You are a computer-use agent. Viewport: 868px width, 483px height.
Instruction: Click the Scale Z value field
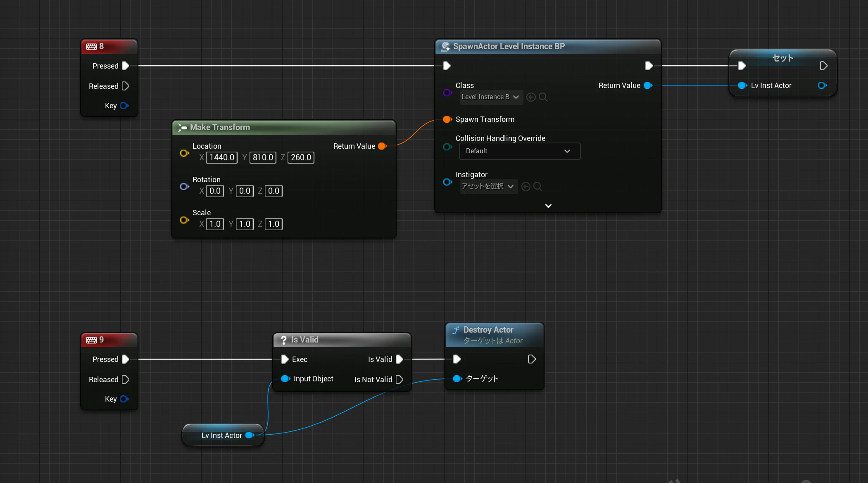pyautogui.click(x=273, y=224)
